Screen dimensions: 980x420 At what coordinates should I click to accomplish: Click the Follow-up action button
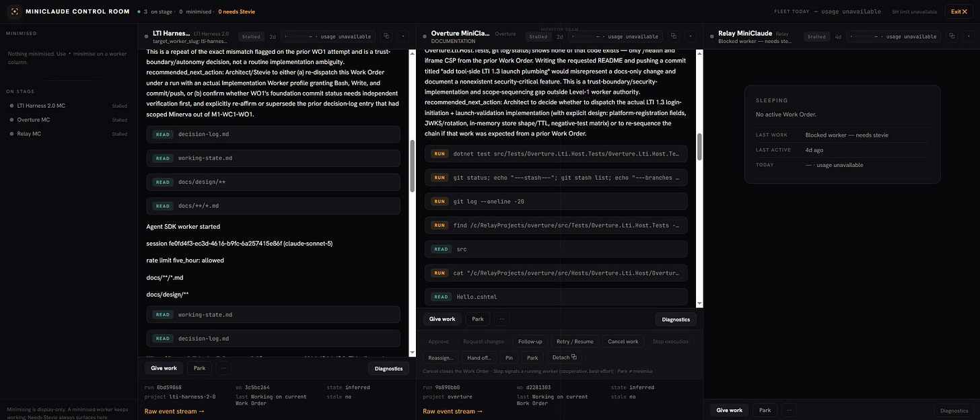click(530, 341)
